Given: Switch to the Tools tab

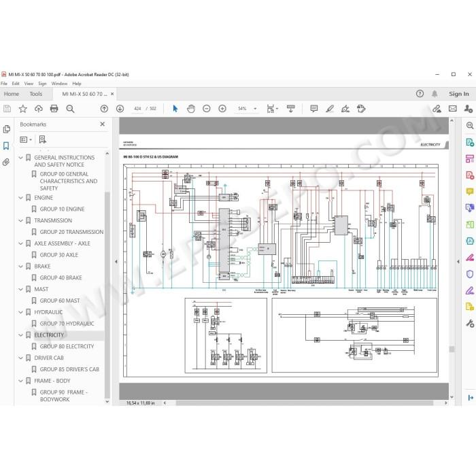Looking at the screenshot, I should pyautogui.click(x=36, y=94).
